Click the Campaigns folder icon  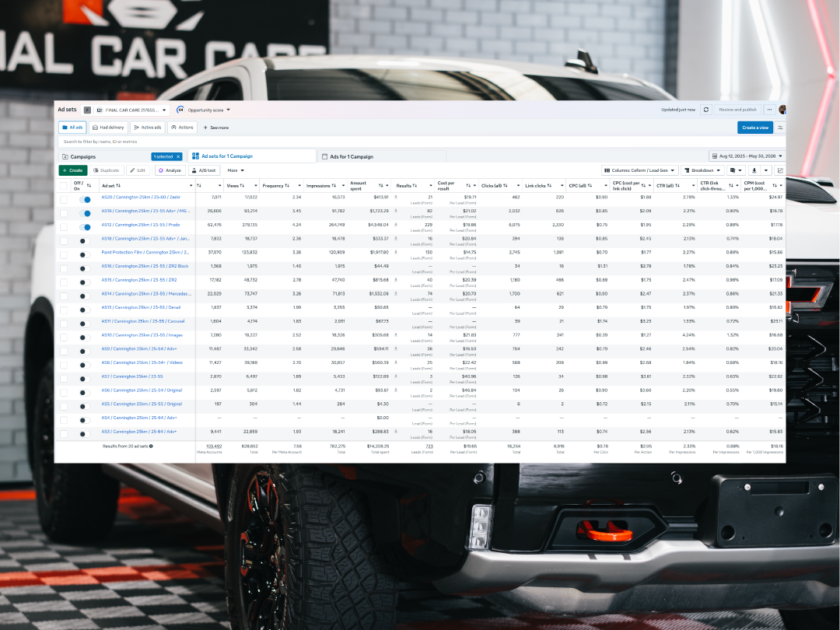click(65, 156)
